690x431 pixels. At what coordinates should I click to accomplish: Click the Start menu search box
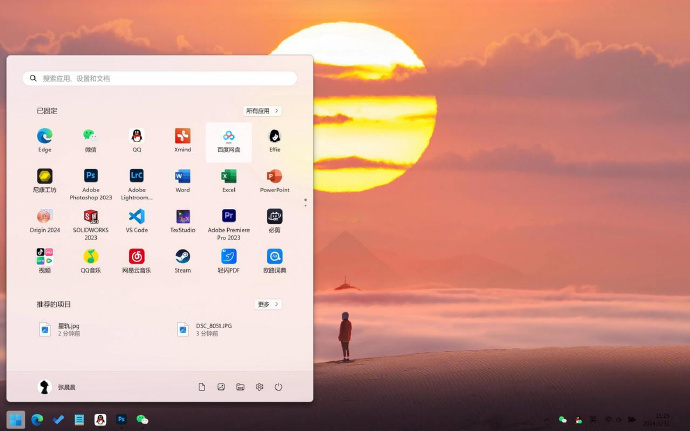click(160, 78)
